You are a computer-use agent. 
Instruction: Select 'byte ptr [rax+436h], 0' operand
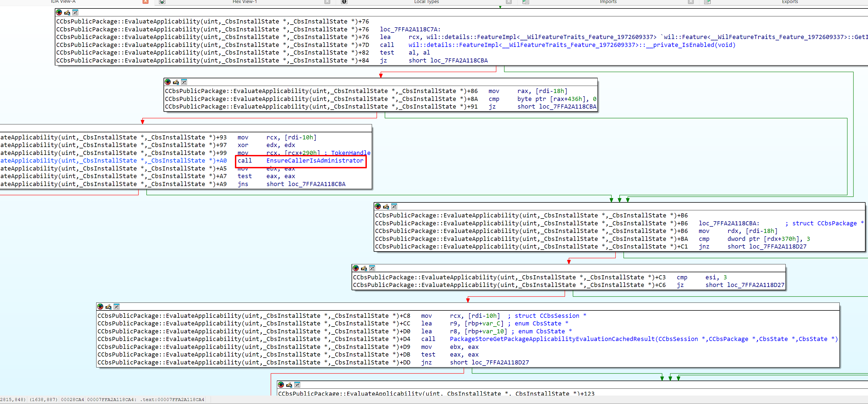click(557, 99)
